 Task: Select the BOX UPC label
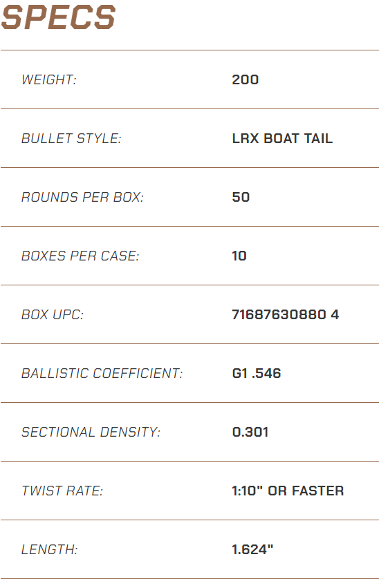point(52,314)
